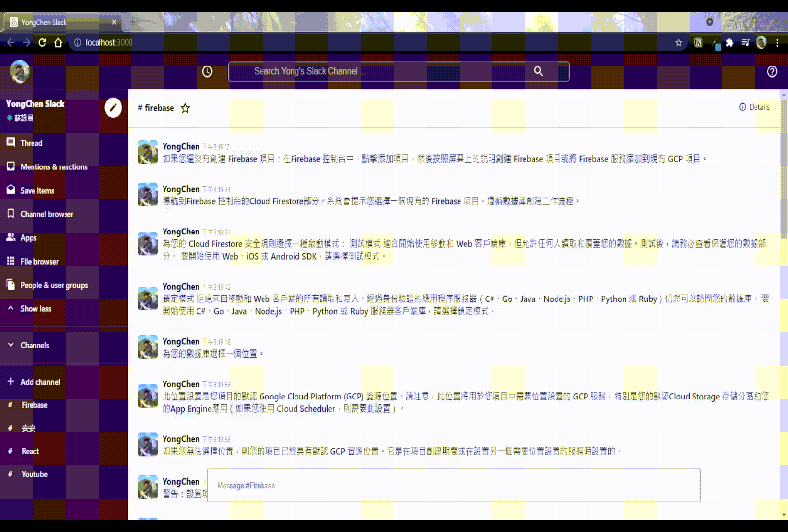This screenshot has height=532, width=788.
Task: Click the 下午3:19:42 timestamp
Action: click(x=216, y=287)
